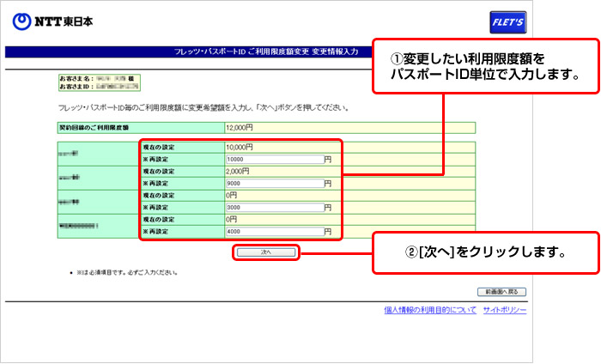Click the ご利用限度額変更 page title bar

point(266,52)
